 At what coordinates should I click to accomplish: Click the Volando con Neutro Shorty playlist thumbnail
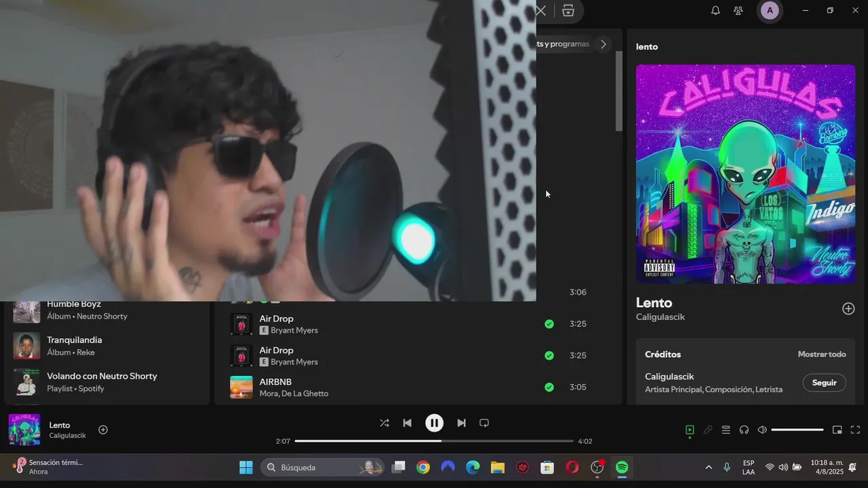click(x=26, y=382)
